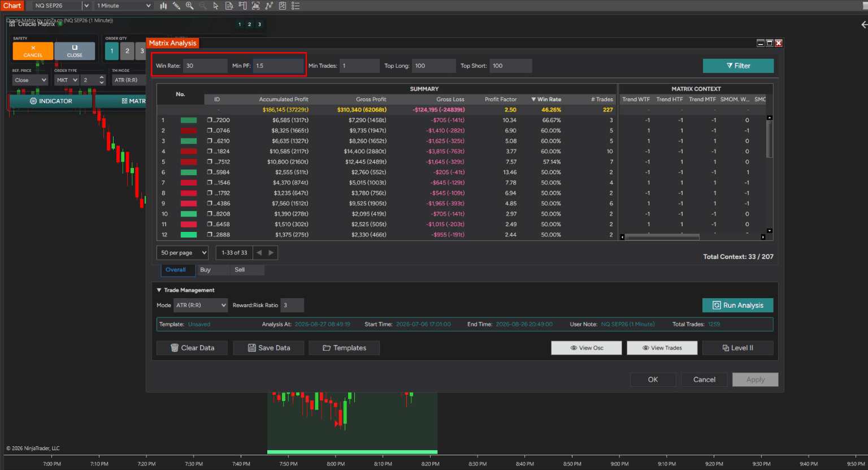Screen dimensions: 868x470
Task: Open the Order Type MKT dropdown
Action: (67, 80)
